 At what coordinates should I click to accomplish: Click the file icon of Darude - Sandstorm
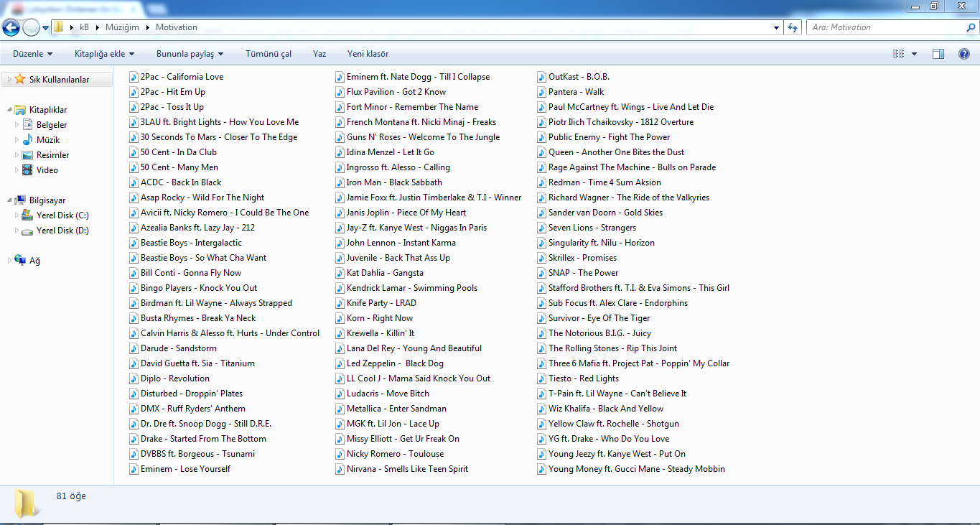(x=134, y=348)
